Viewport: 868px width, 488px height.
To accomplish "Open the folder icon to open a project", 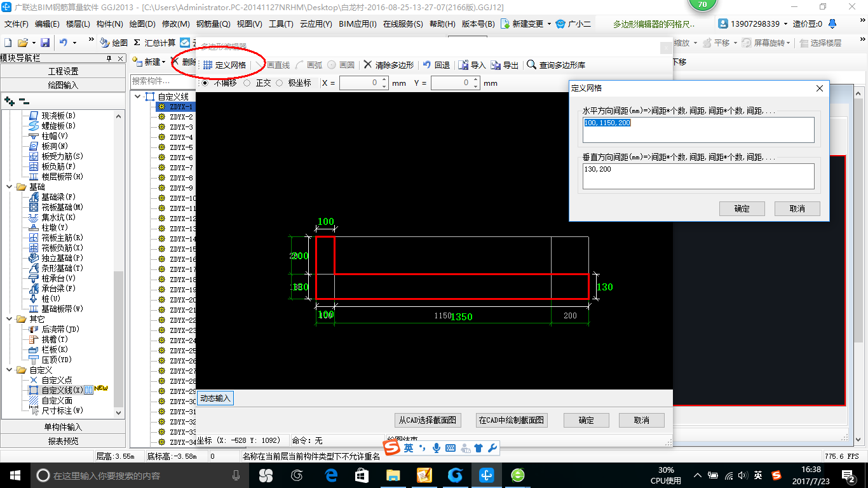I will [23, 43].
